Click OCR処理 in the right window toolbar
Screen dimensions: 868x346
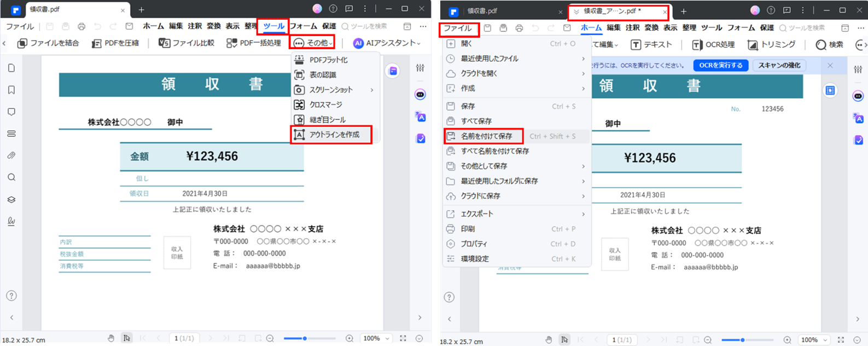[x=713, y=44]
